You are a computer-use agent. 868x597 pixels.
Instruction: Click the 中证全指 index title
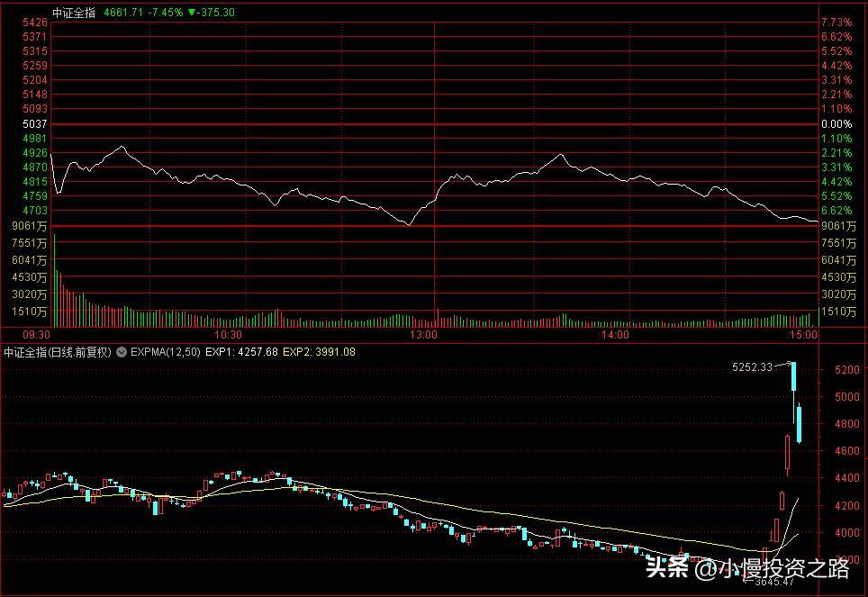(74, 13)
